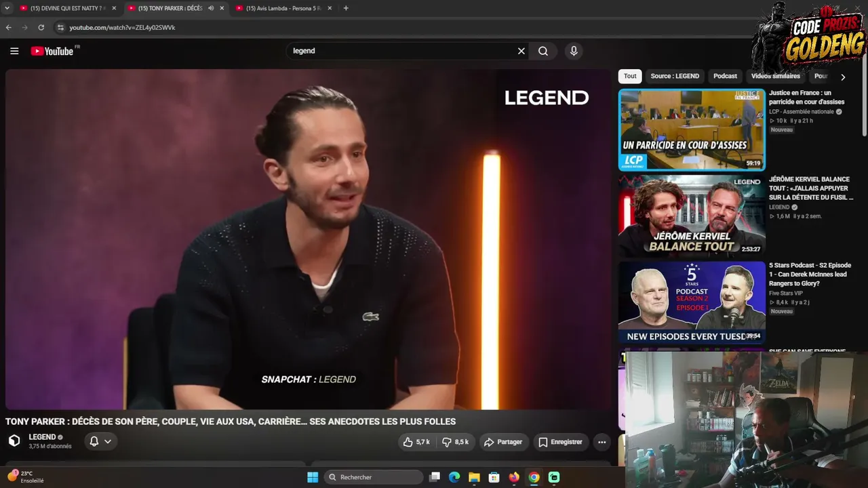Image resolution: width=868 pixels, height=488 pixels.
Task: Open a new browser tab
Action: point(346,8)
